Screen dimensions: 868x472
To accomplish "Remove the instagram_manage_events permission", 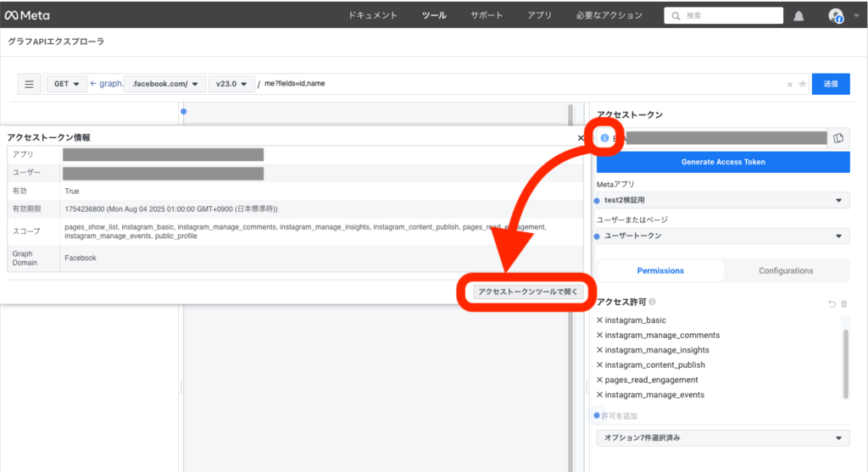I will point(599,395).
